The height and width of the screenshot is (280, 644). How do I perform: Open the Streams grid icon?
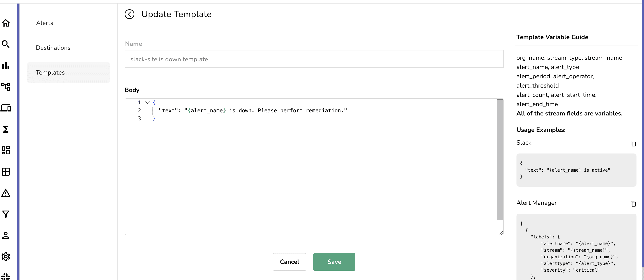pyautogui.click(x=6, y=172)
